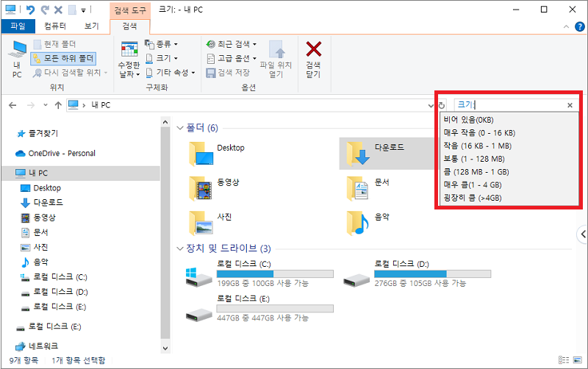Click the undo icon in title bar
This screenshot has height=369, width=588.
point(30,10)
